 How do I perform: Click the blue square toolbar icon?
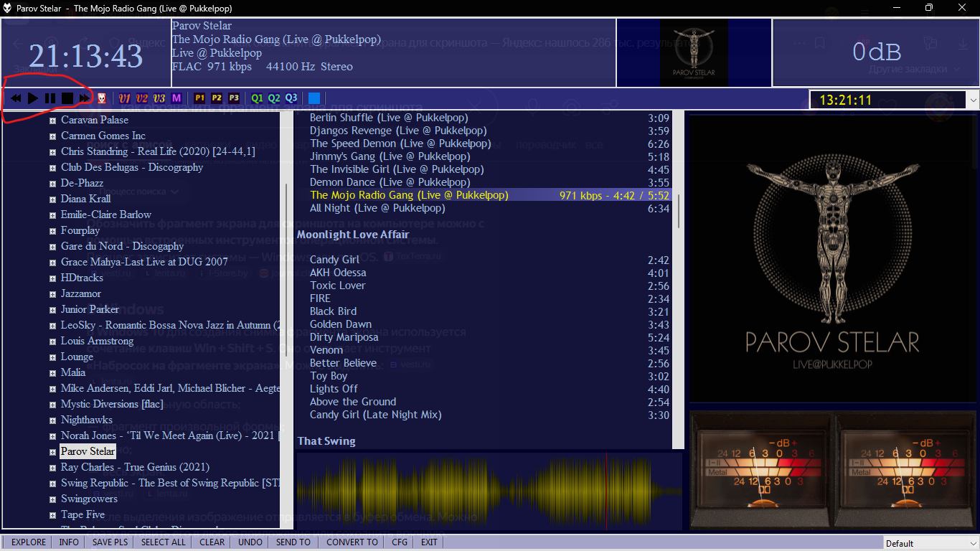(314, 98)
